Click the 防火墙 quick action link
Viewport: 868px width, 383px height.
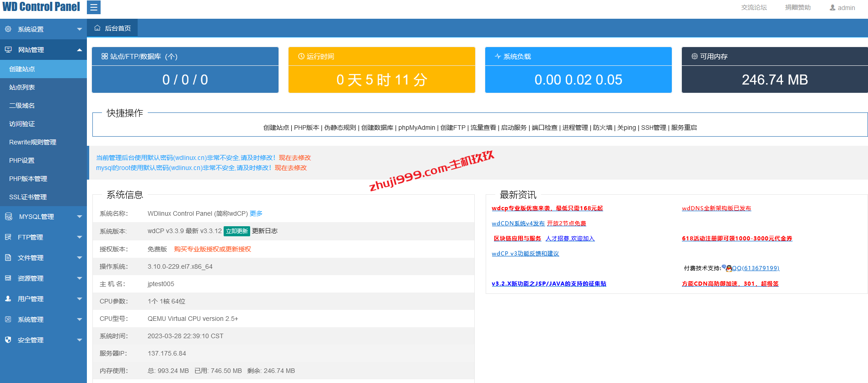[603, 128]
